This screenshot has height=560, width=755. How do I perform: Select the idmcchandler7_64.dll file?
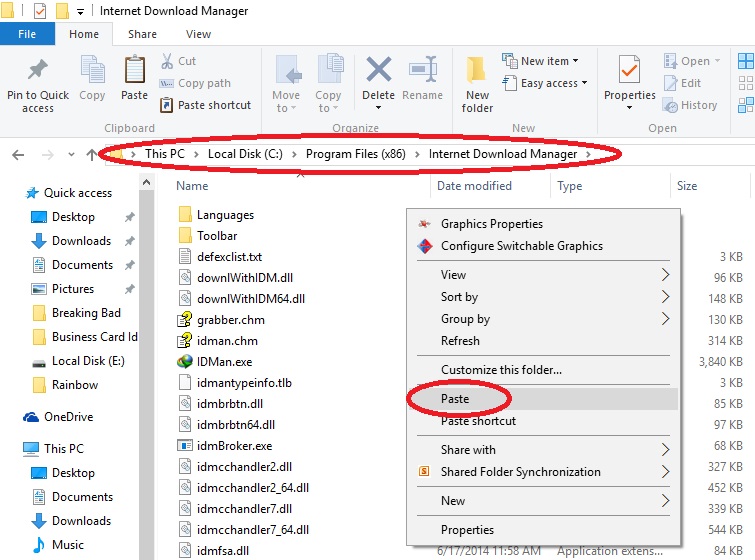coord(244,530)
